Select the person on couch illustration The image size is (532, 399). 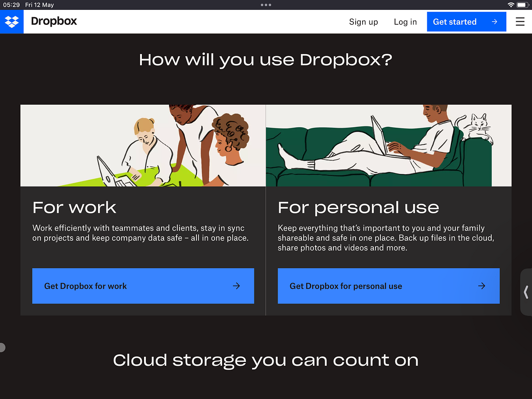coord(389,145)
